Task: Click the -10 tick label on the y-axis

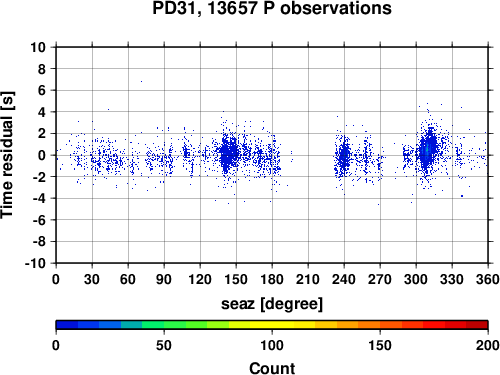Action: click(x=35, y=263)
